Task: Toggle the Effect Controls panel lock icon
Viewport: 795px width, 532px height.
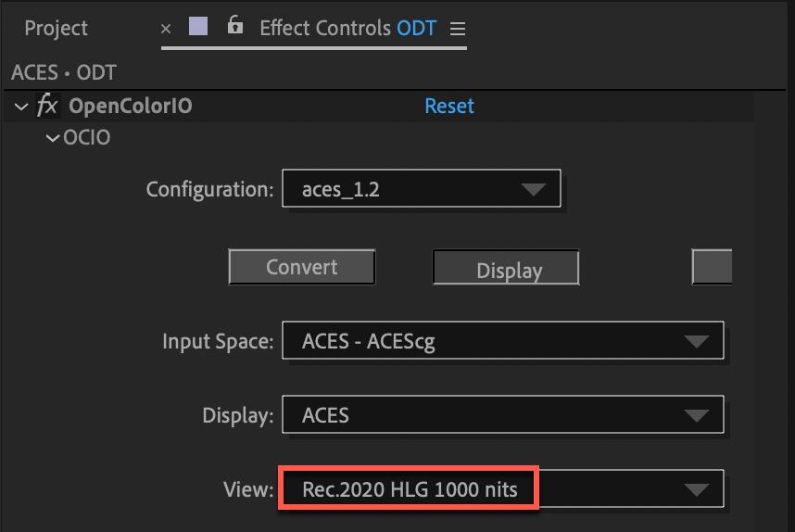Action: pos(235,26)
